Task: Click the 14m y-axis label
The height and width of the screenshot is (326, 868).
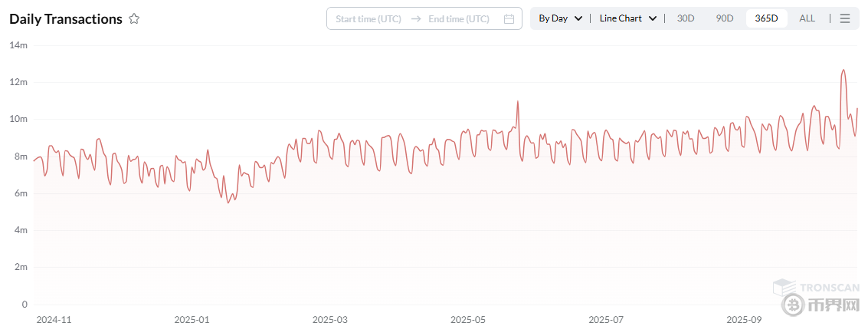Action: click(18, 45)
